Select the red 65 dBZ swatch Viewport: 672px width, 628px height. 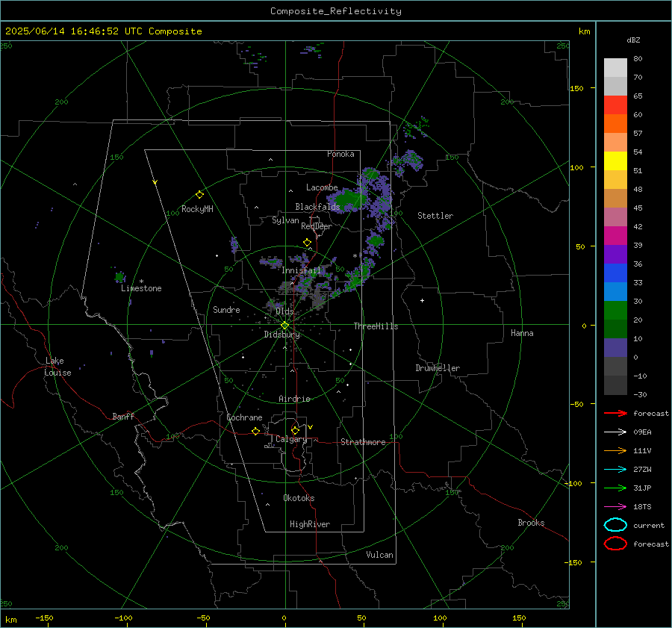tap(615, 105)
